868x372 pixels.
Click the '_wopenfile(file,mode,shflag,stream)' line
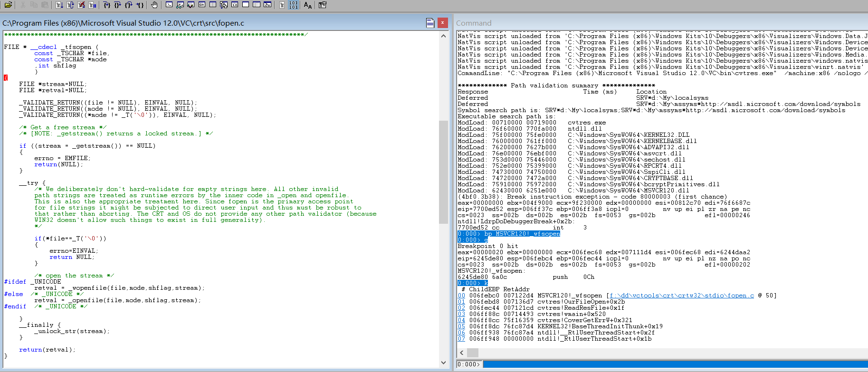point(120,288)
